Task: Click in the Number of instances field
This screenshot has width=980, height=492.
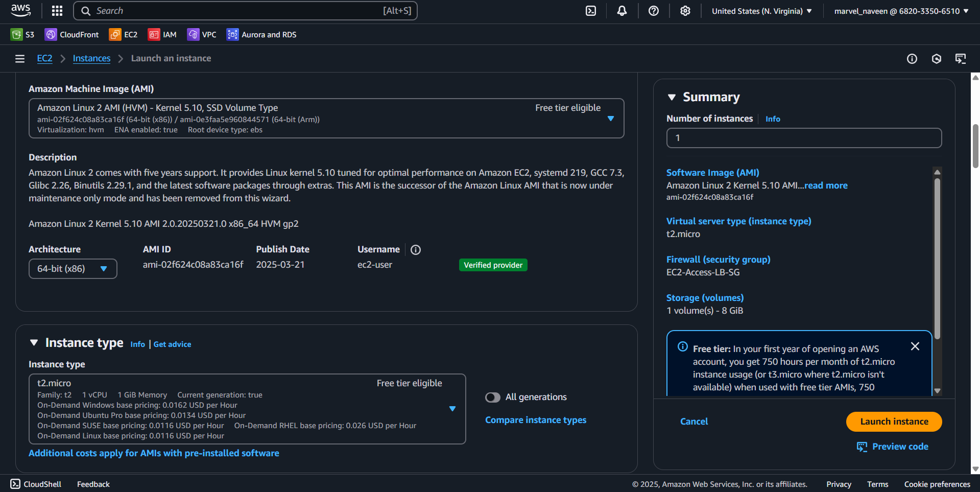Action: [804, 138]
